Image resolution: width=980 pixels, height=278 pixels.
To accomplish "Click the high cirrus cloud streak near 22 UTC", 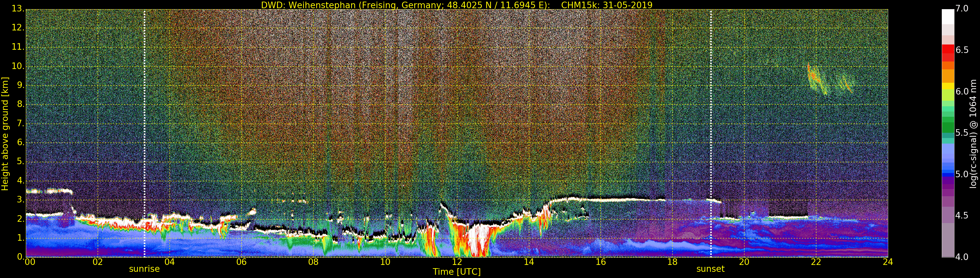I will coord(816,79).
